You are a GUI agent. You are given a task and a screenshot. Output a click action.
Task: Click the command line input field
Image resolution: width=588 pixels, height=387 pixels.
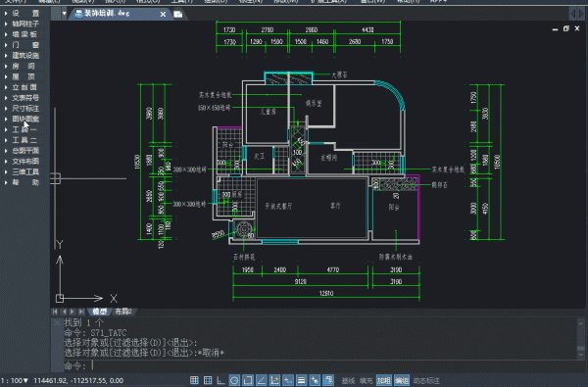coord(318,365)
